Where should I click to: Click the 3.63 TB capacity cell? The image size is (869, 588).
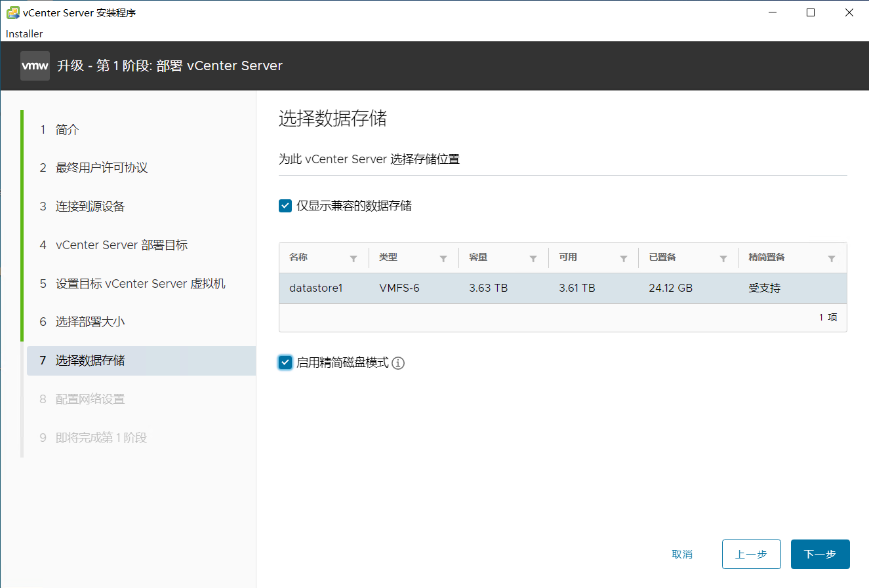[x=489, y=288]
